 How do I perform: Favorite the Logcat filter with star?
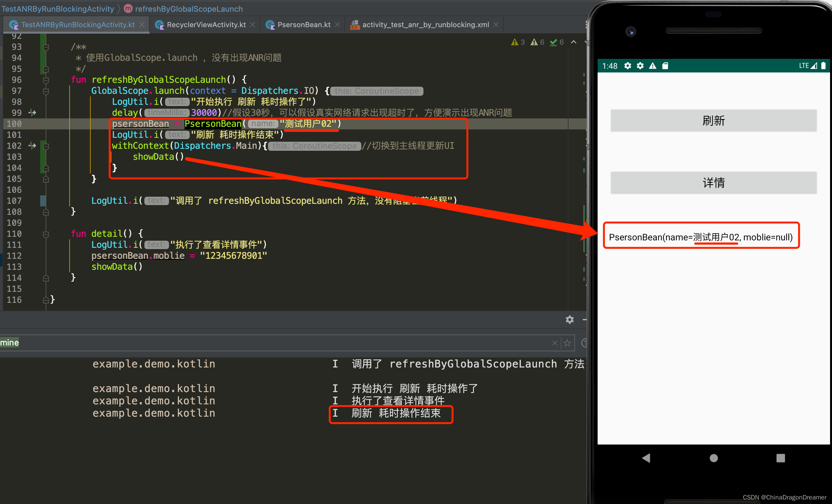pyautogui.click(x=567, y=343)
